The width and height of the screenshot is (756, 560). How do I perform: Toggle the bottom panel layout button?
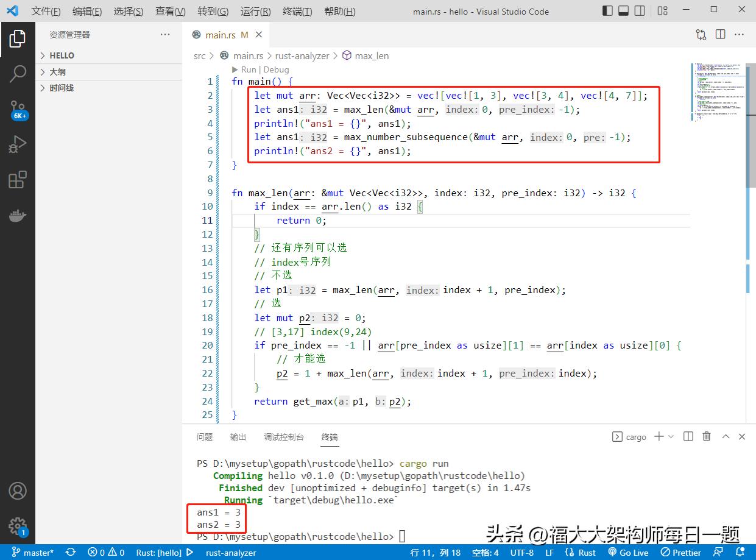click(623, 10)
